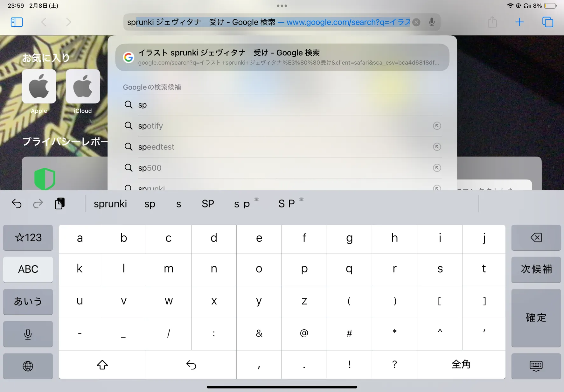
Task: Tap the "j" key
Action: click(x=484, y=239)
